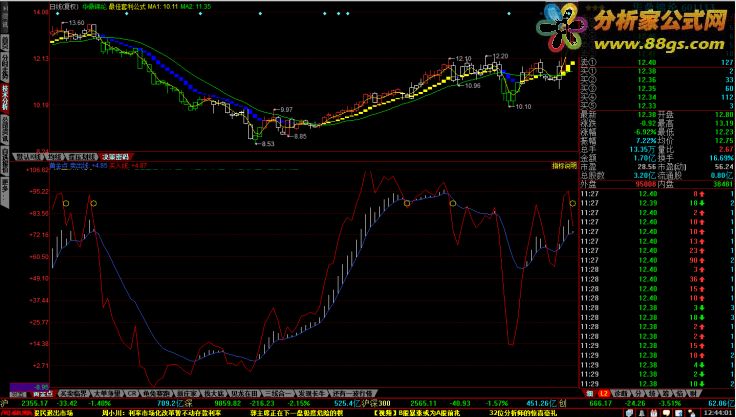Image resolution: width=736 pixels, height=417 pixels.
Task: Click the 均价 value 12.75
Action: pos(724,140)
